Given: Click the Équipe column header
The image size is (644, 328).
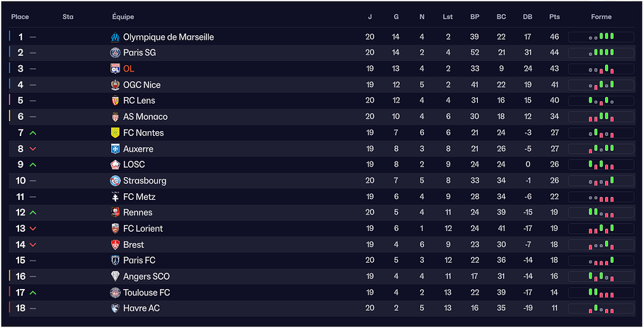Looking at the screenshot, I should tap(123, 17).
